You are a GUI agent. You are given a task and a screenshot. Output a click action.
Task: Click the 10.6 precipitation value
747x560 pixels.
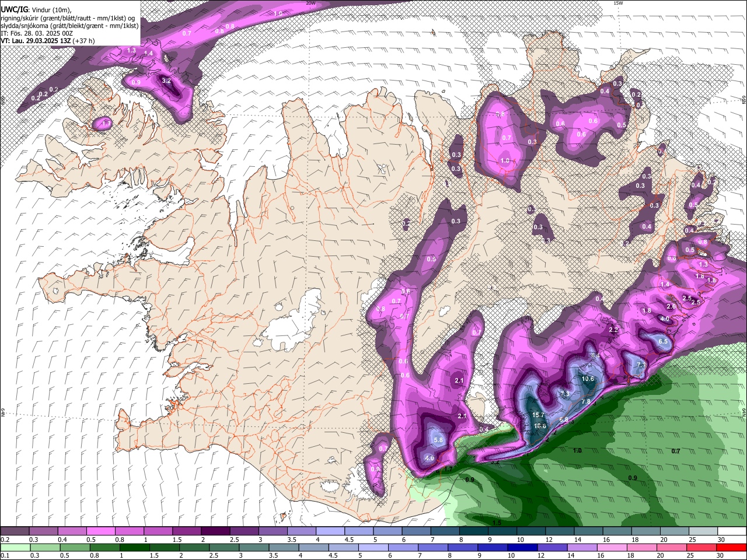[x=588, y=379]
